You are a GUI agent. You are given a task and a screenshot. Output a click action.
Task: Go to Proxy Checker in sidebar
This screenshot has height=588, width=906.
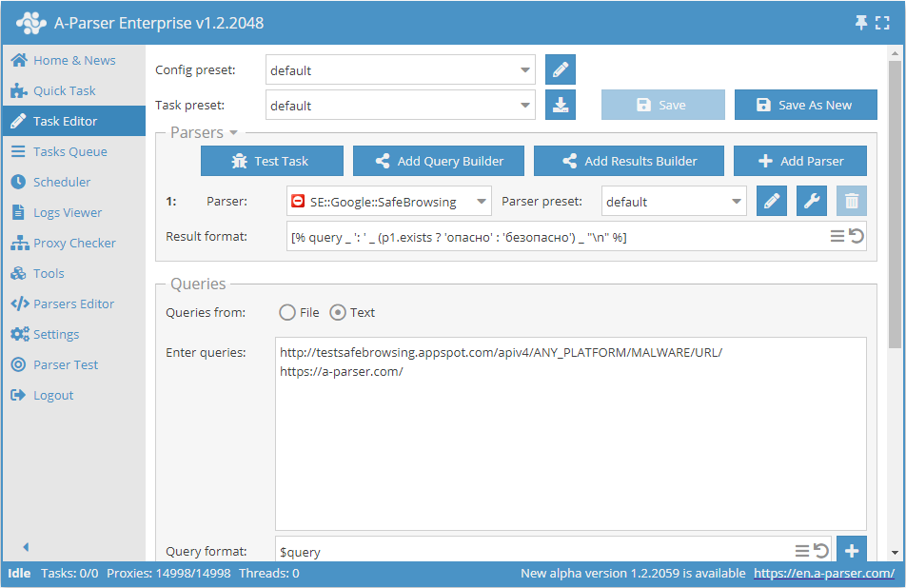click(73, 243)
